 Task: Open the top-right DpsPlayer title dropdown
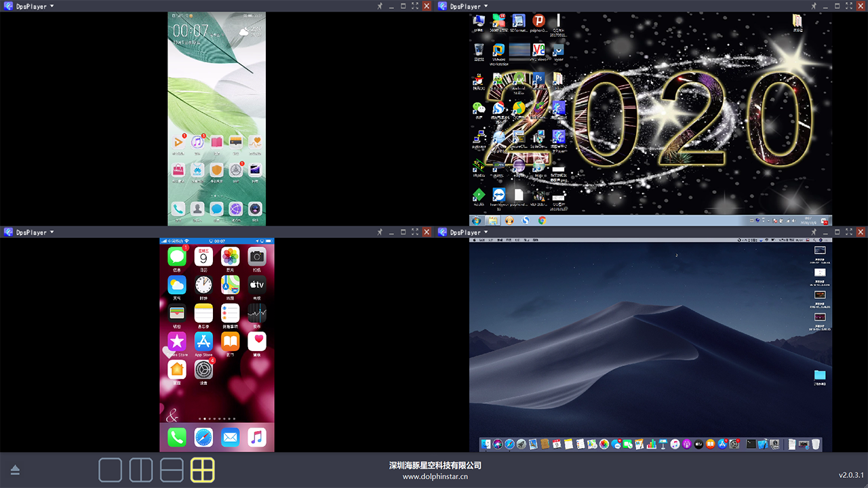[486, 6]
